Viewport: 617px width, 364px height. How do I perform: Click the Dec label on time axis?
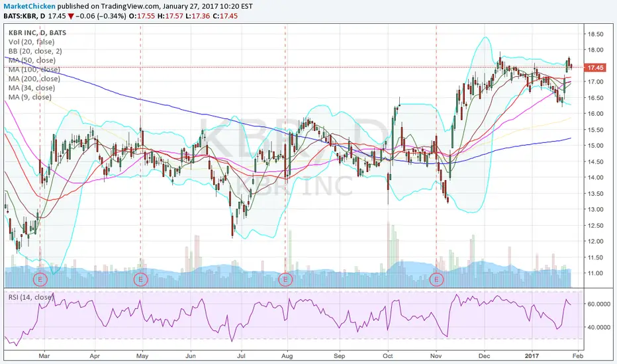pos(485,356)
